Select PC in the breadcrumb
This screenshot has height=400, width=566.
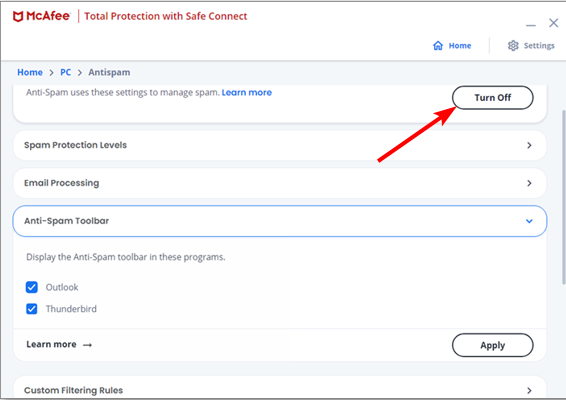pos(65,72)
